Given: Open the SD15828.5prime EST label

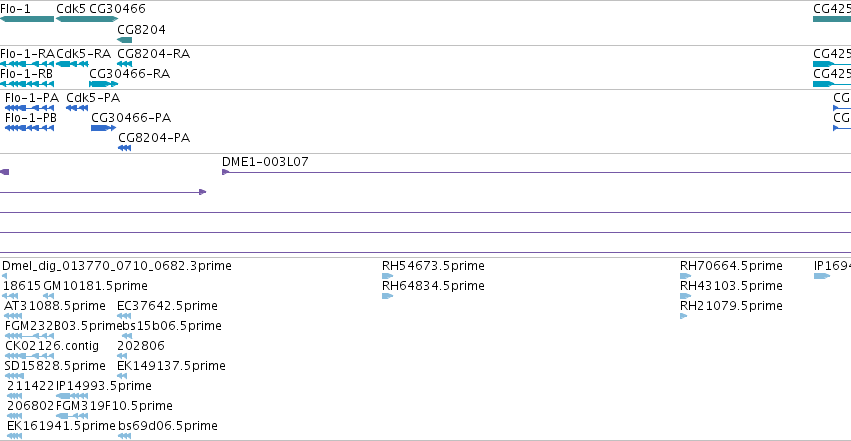Looking at the screenshot, I should (55, 366).
